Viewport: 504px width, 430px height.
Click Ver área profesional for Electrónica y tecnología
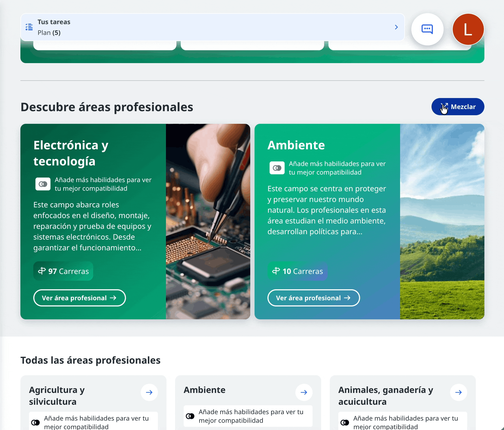[x=79, y=298]
